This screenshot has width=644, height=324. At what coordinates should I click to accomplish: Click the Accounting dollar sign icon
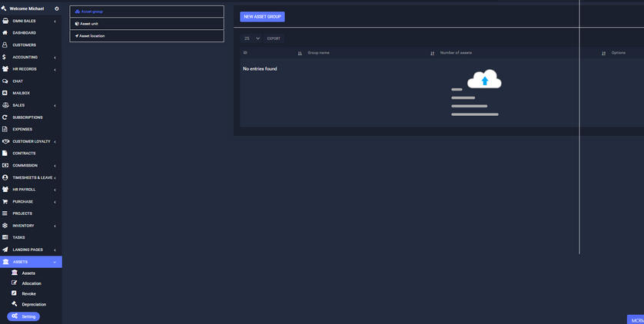[5, 57]
